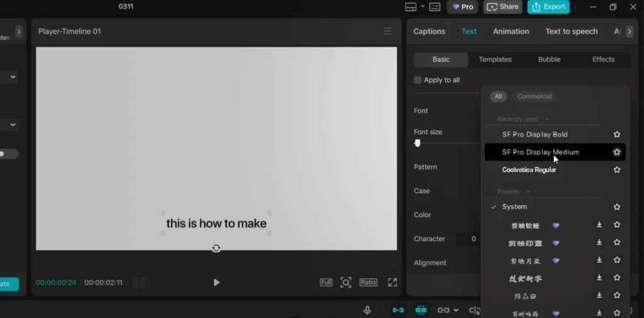Select the 'this is how to make' text
This screenshot has width=644, height=318.
click(216, 224)
